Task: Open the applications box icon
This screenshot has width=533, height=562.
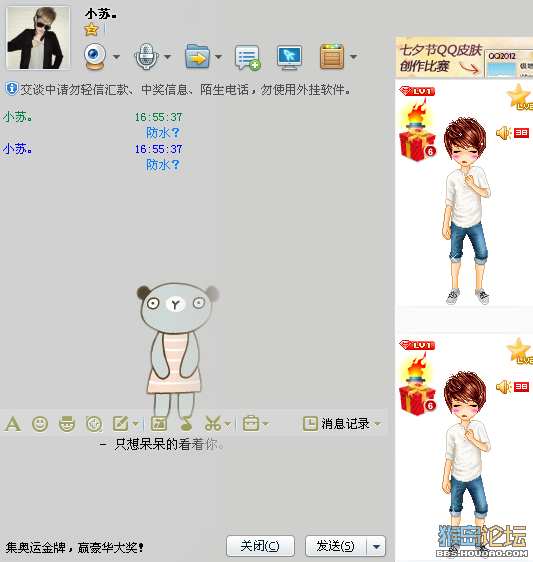Action: coord(332,56)
